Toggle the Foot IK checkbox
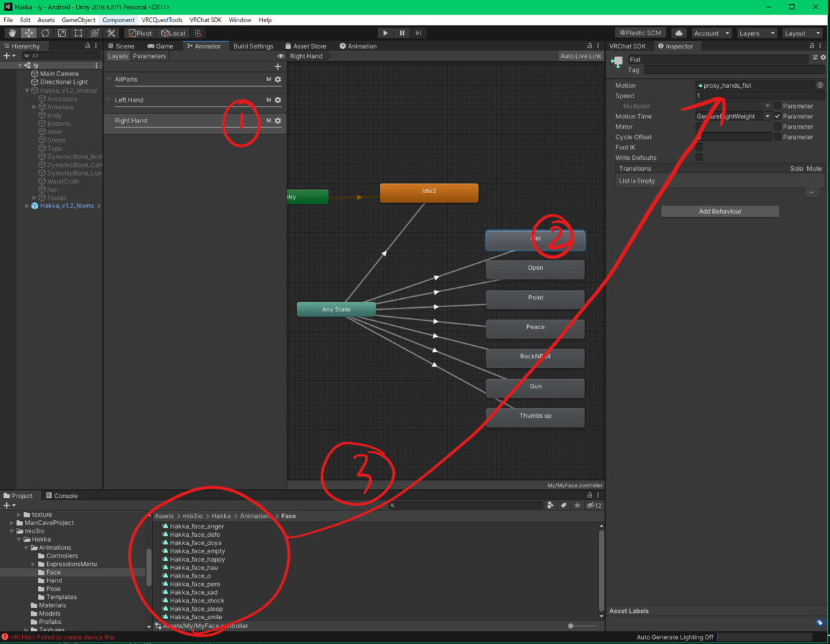 699,147
